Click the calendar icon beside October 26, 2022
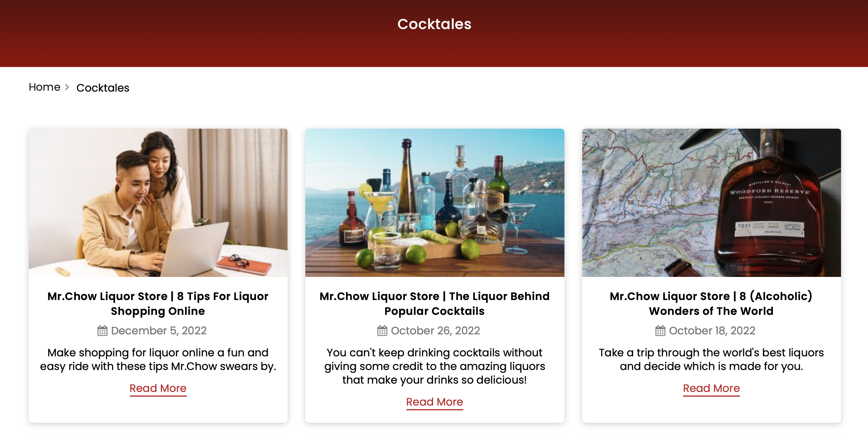Image resolution: width=868 pixels, height=437 pixels. click(382, 331)
